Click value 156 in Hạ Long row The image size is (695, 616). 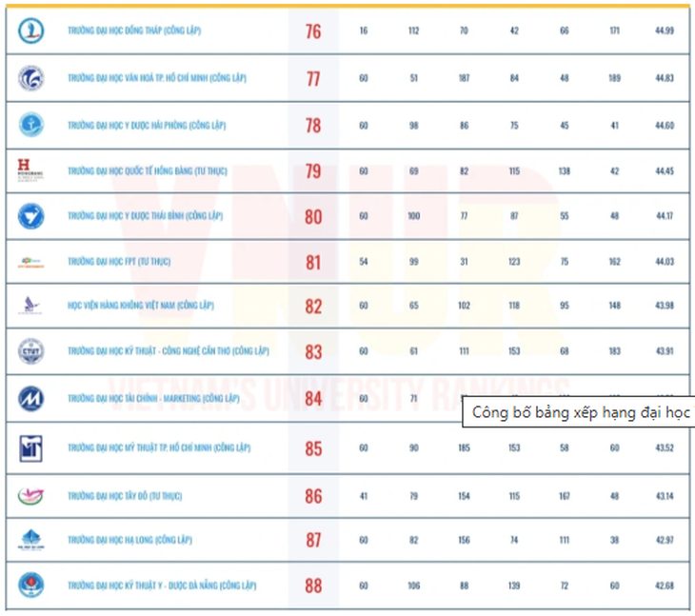tap(464, 540)
